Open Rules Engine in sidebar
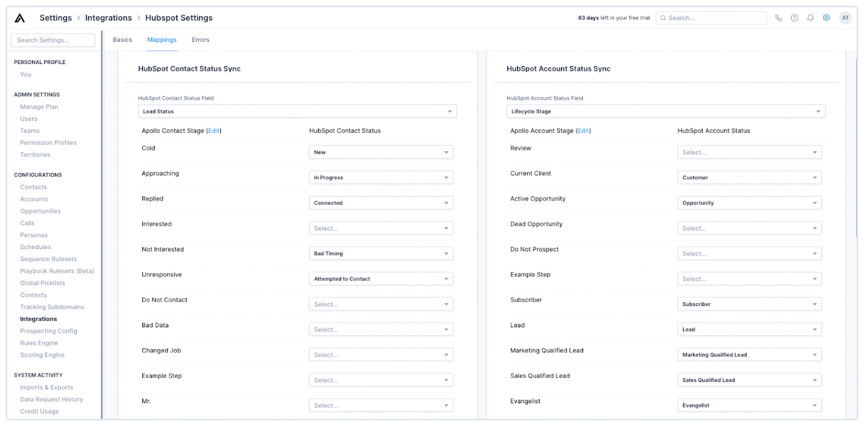868x425 pixels. tap(39, 343)
